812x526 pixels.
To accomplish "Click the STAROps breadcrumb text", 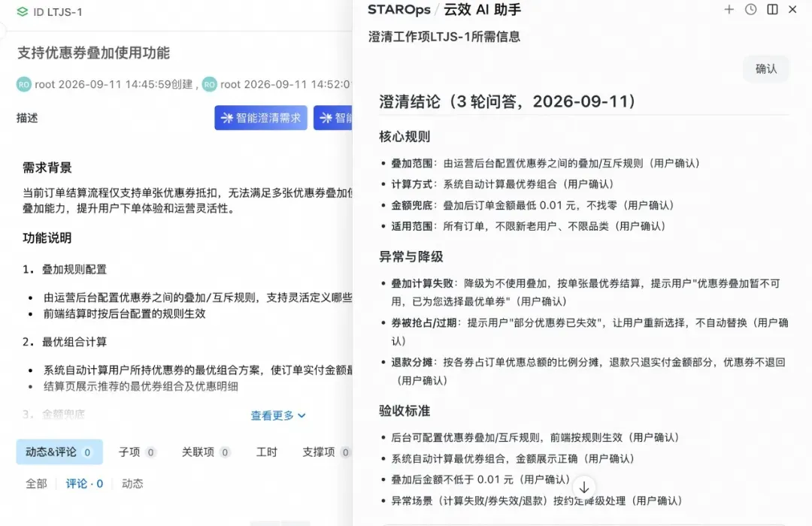I will [398, 10].
